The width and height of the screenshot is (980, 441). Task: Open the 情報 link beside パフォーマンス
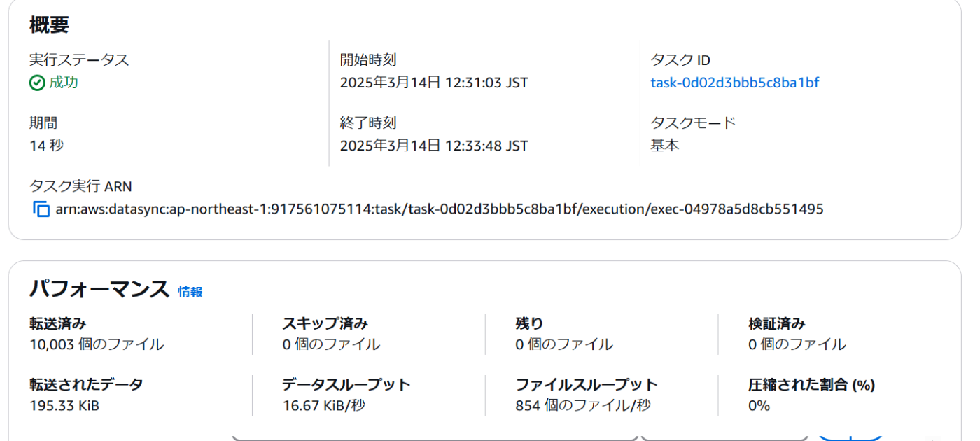pos(190,292)
